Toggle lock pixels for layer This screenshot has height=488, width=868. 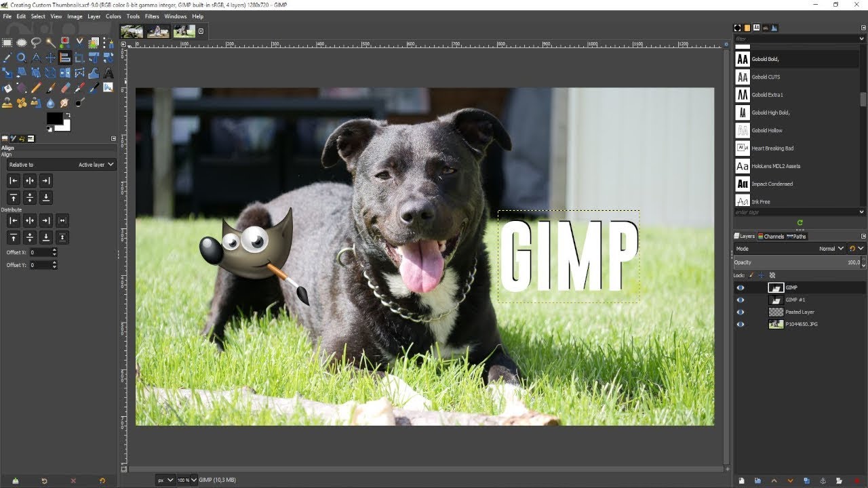(751, 275)
